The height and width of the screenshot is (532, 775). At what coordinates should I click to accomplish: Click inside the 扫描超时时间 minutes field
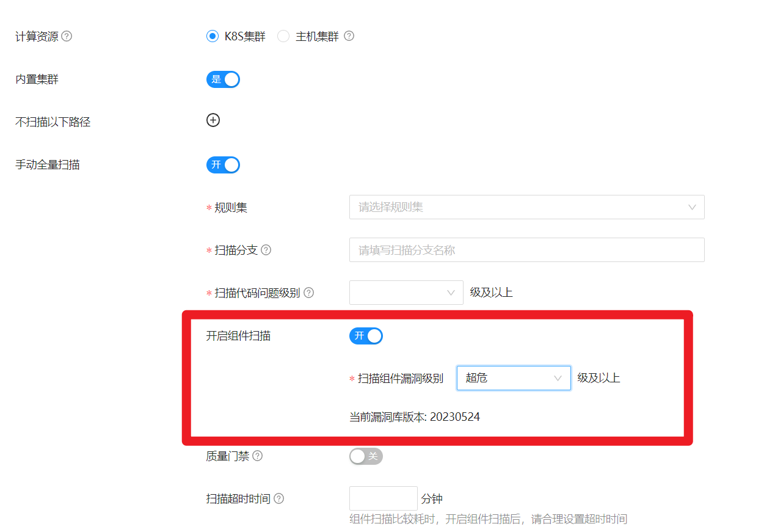tap(383, 498)
